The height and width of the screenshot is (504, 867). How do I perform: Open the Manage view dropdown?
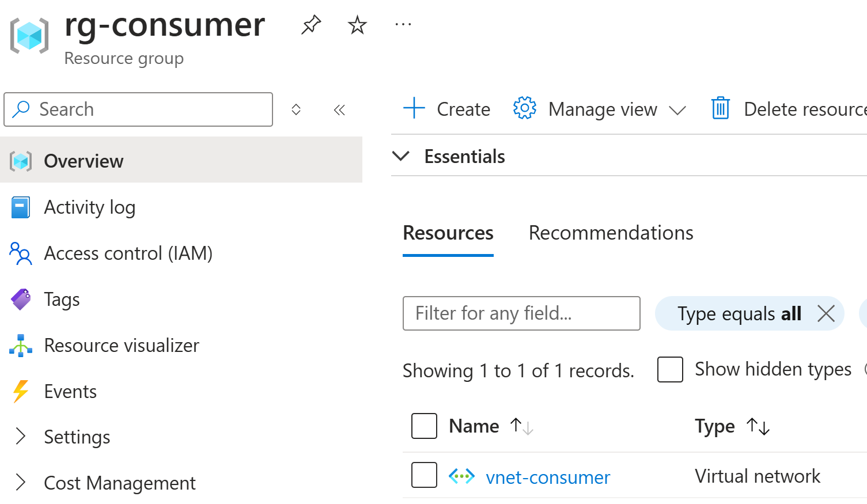(599, 109)
